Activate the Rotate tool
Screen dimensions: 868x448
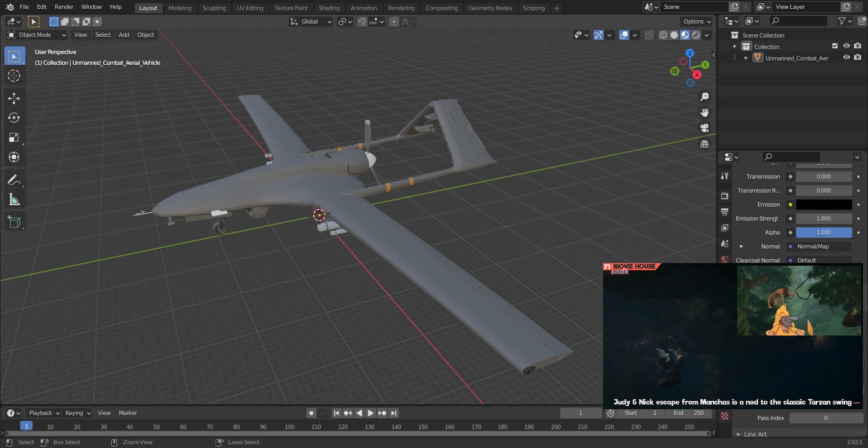[14, 118]
